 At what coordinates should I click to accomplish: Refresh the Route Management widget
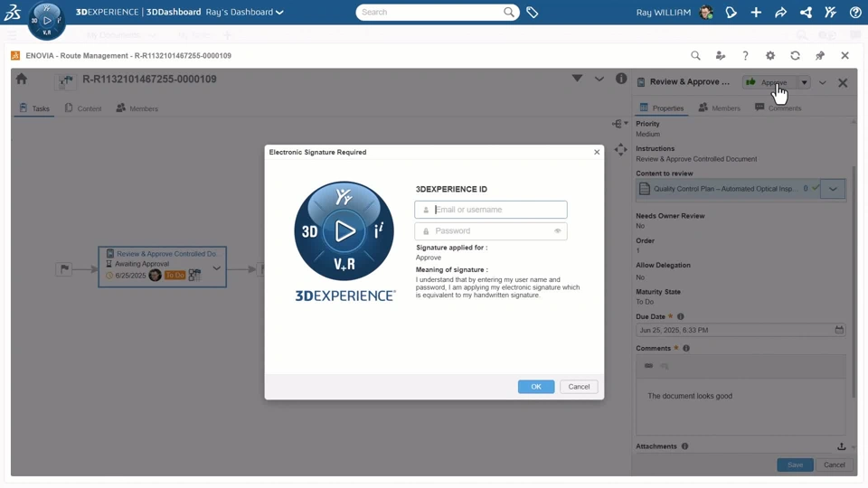pos(795,55)
